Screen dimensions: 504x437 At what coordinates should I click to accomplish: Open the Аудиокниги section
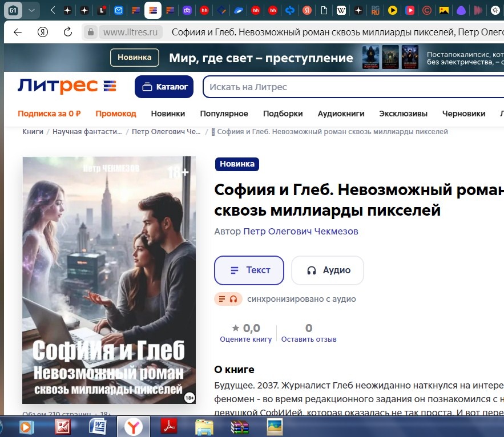coord(341,114)
